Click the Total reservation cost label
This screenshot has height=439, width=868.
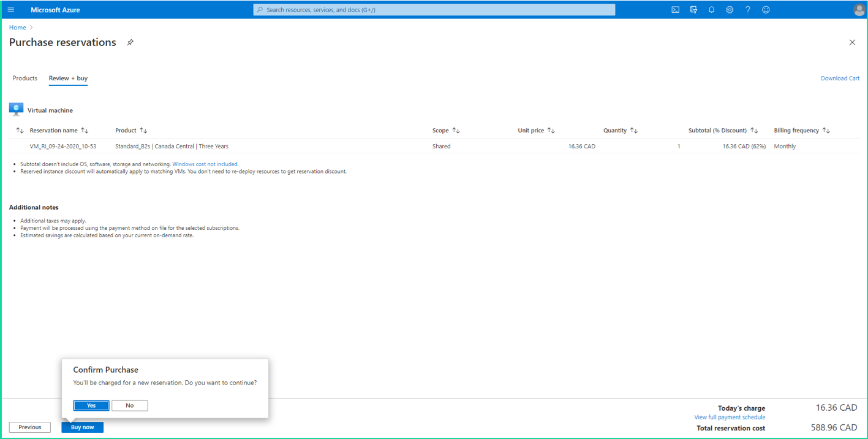coord(731,428)
